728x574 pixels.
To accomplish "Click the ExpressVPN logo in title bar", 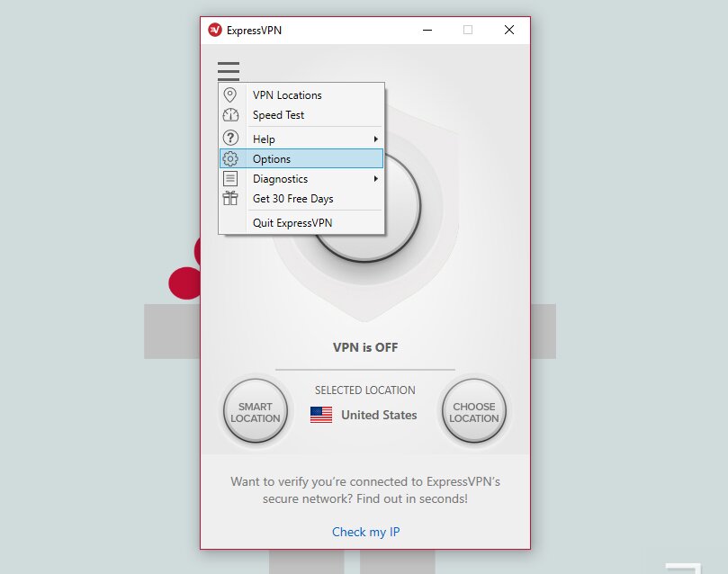I will [x=215, y=31].
